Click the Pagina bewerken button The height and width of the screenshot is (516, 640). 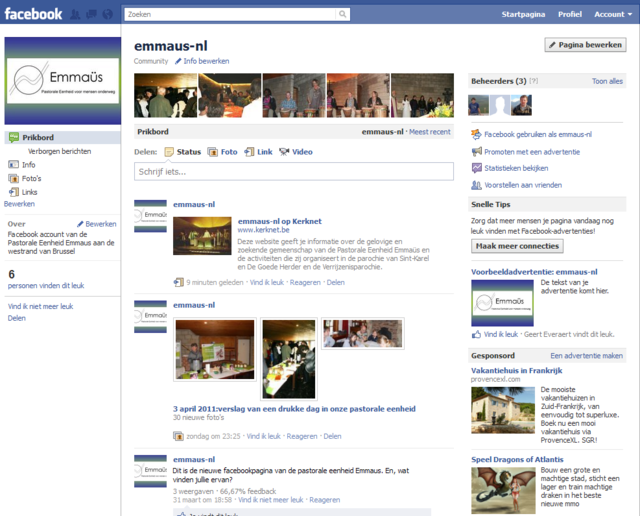click(x=585, y=45)
